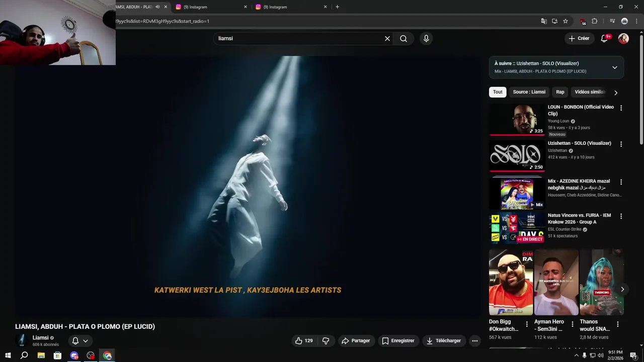Open the Chrome three-dot menu
Image resolution: width=644 pixels, height=362 pixels.
pos(636,21)
